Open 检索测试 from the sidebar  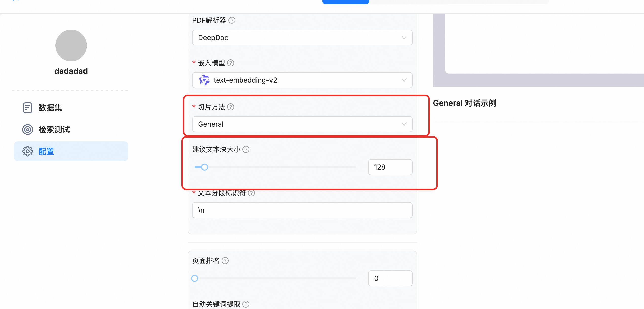(x=54, y=130)
